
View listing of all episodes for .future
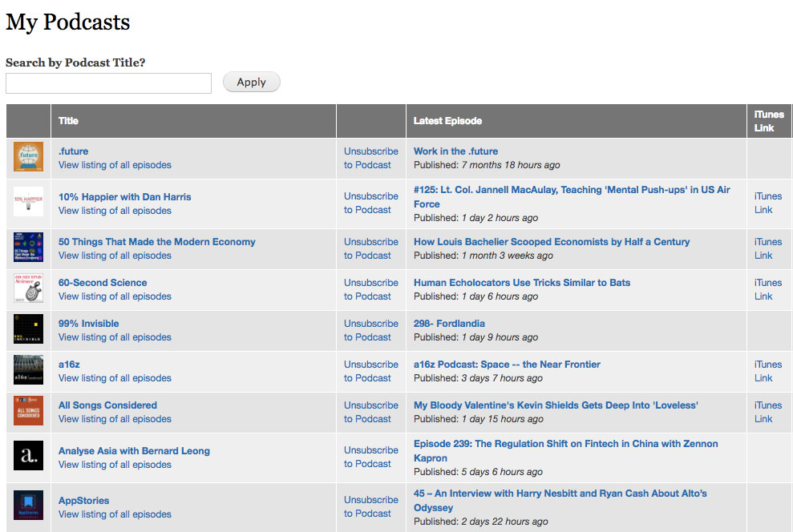tap(115, 165)
